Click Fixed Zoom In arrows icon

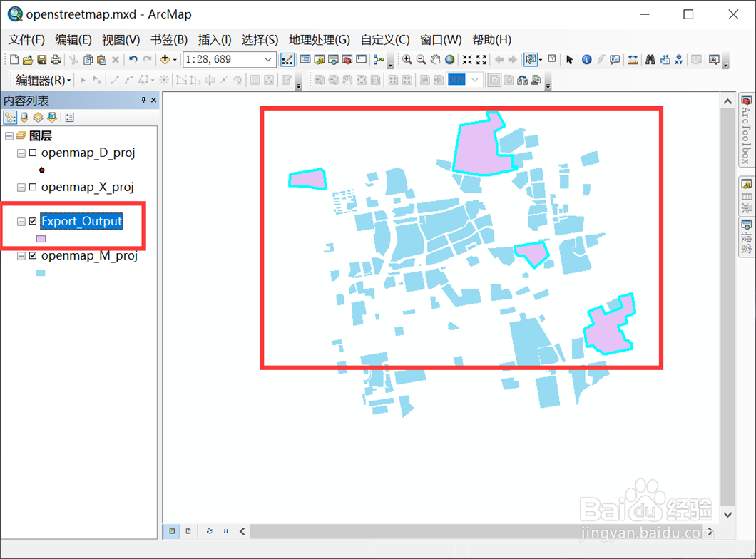(x=467, y=60)
